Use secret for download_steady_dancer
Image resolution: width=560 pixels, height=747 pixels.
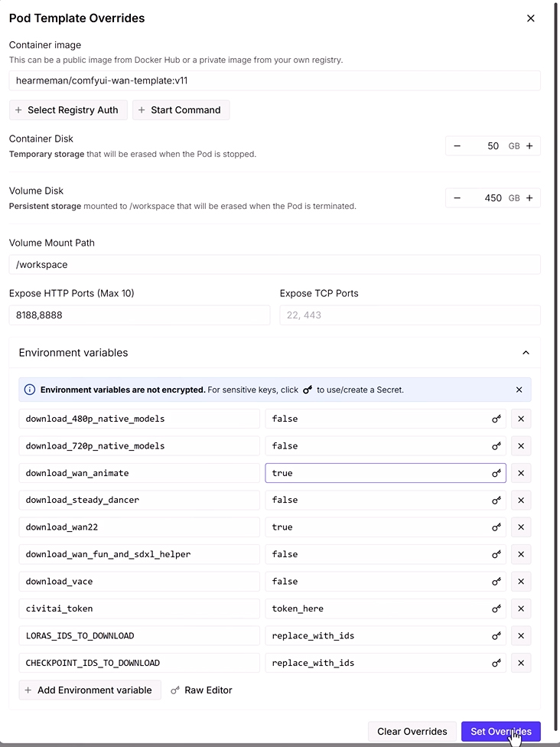[497, 501]
